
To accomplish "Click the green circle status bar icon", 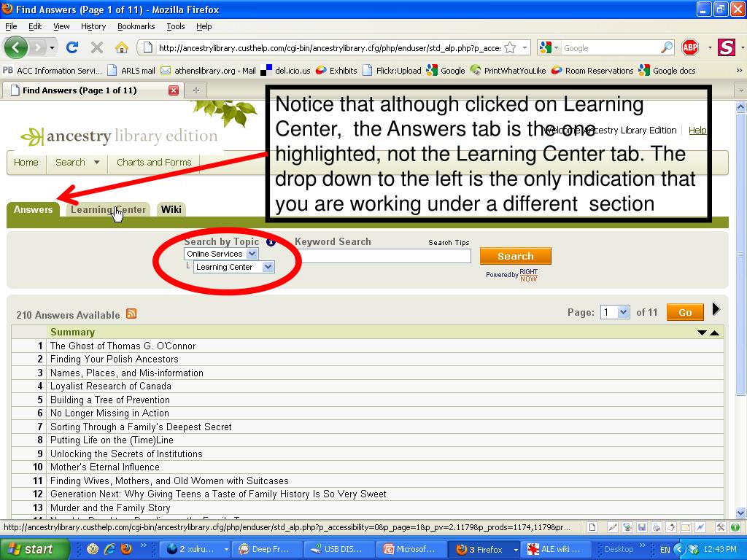I will point(735,527).
